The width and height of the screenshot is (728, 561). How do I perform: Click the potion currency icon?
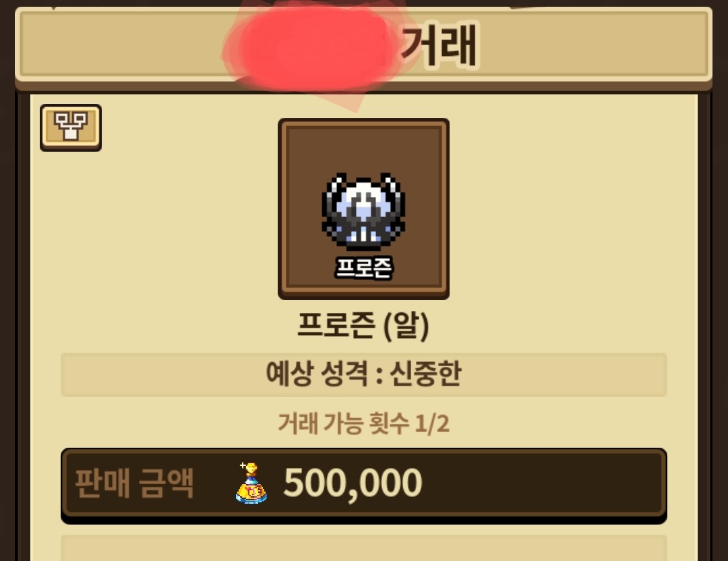tap(251, 483)
